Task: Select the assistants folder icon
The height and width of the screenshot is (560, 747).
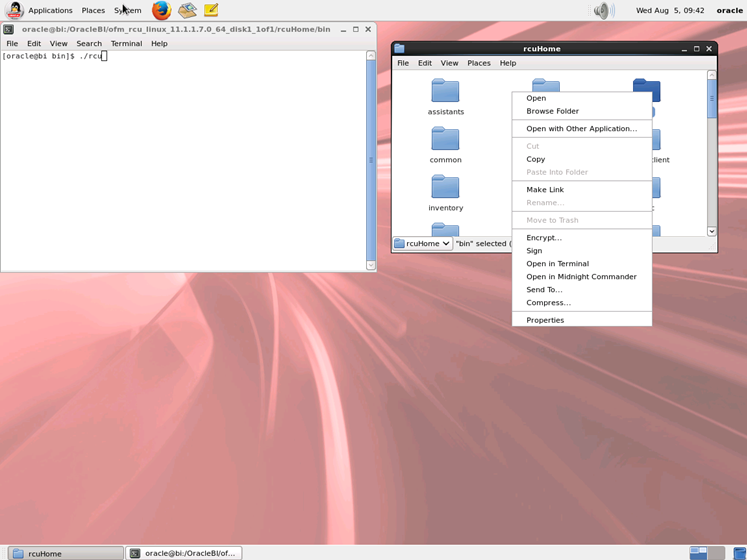Action: [x=445, y=91]
